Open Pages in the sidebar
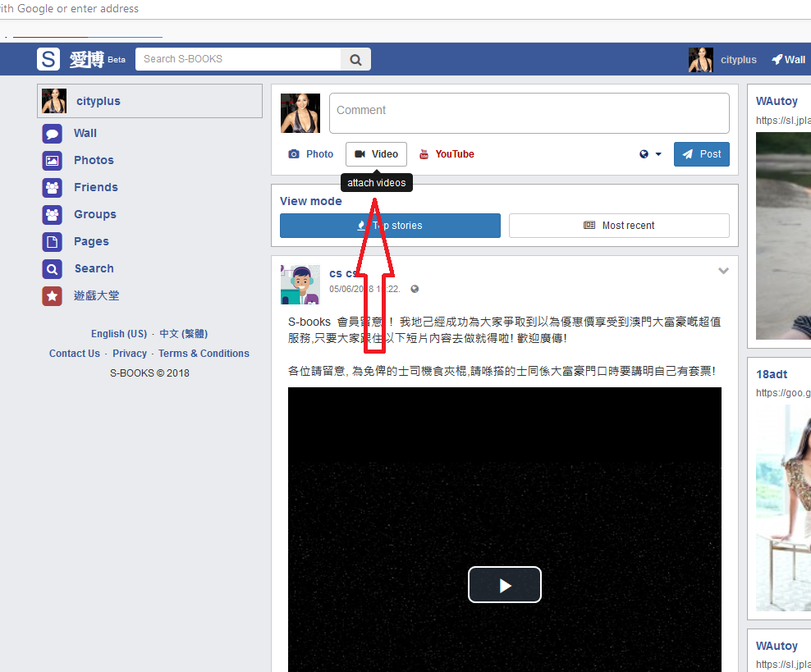Viewport: 811px width, 672px height. pos(91,241)
